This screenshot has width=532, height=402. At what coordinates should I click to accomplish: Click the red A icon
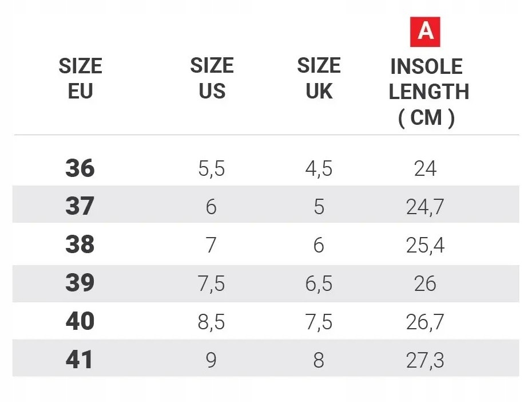coord(425,31)
